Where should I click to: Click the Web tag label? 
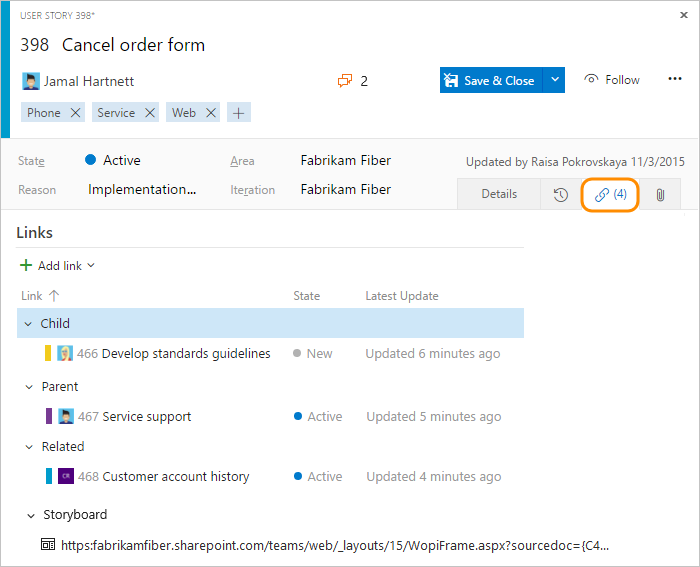184,113
